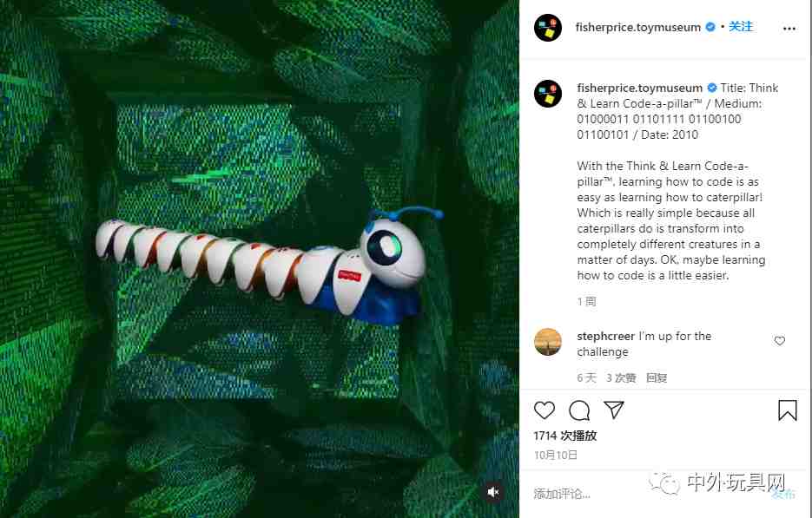This screenshot has height=518, width=812.
Task: Follow the account with the 关注 button
Action: pos(741,27)
